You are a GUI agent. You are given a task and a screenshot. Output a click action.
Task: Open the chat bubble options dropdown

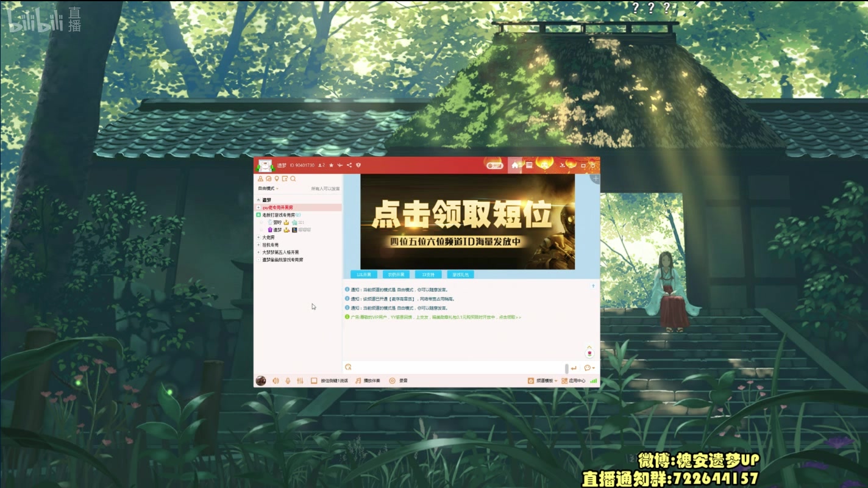point(589,368)
